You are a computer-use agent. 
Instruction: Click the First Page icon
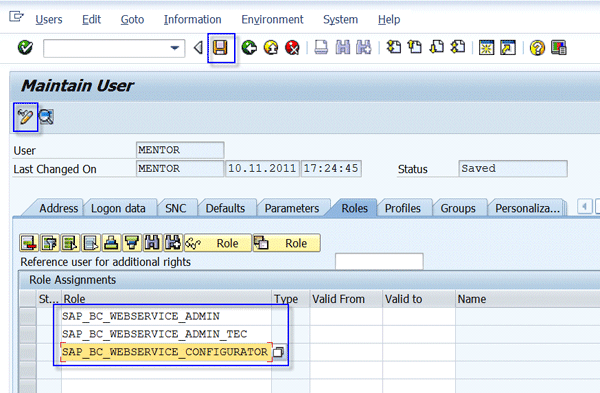[394, 47]
